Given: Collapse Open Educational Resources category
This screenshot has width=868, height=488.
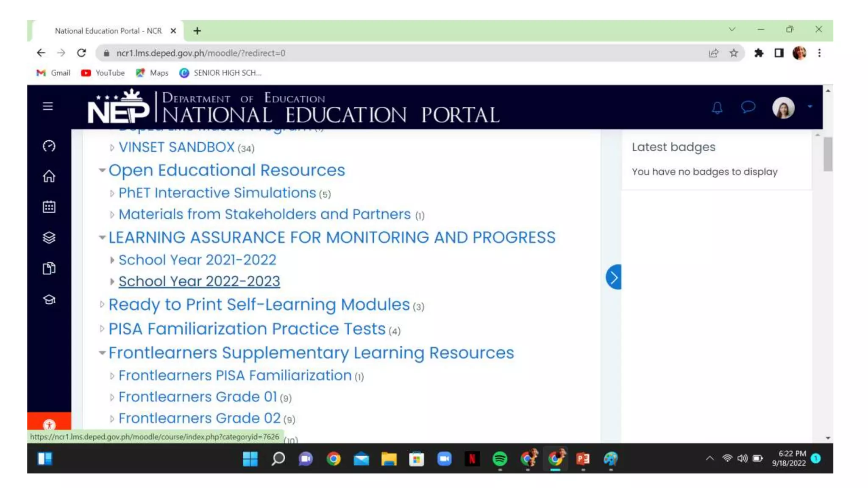Looking at the screenshot, I should coord(102,170).
